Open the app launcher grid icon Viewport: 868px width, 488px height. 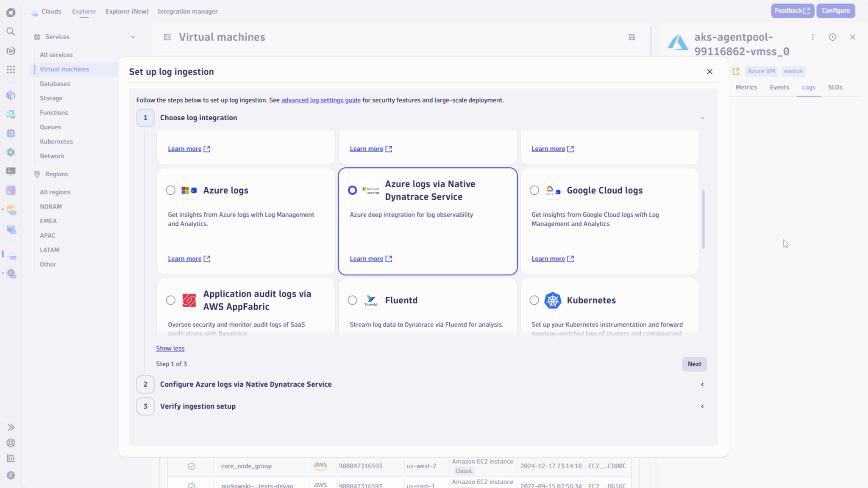pos(11,69)
